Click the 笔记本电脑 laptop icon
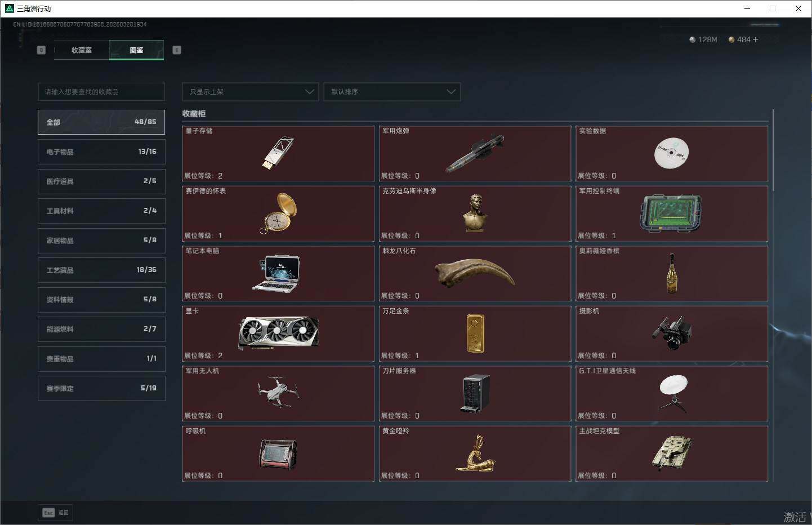Viewport: 812px width, 525px height. tap(276, 273)
